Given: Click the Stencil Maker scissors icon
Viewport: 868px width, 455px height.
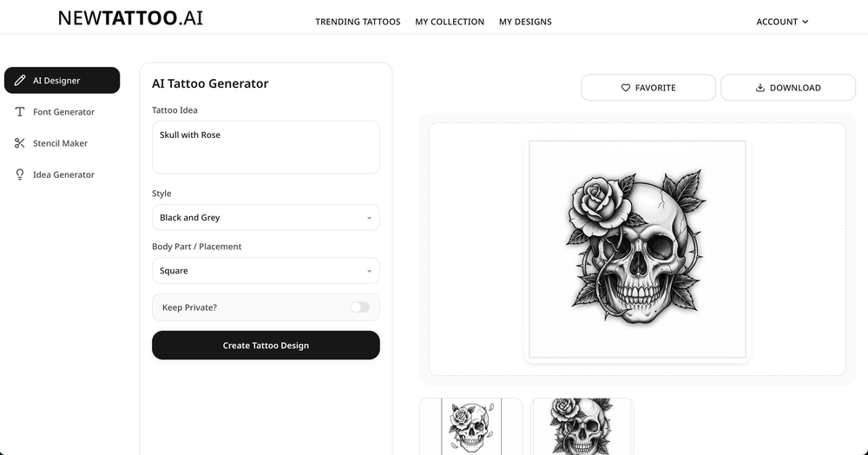Looking at the screenshot, I should 20,143.
